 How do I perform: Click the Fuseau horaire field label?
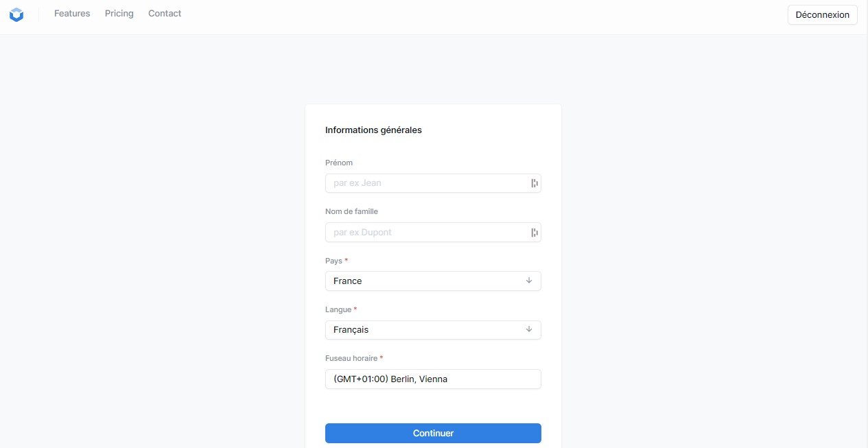tap(351, 358)
